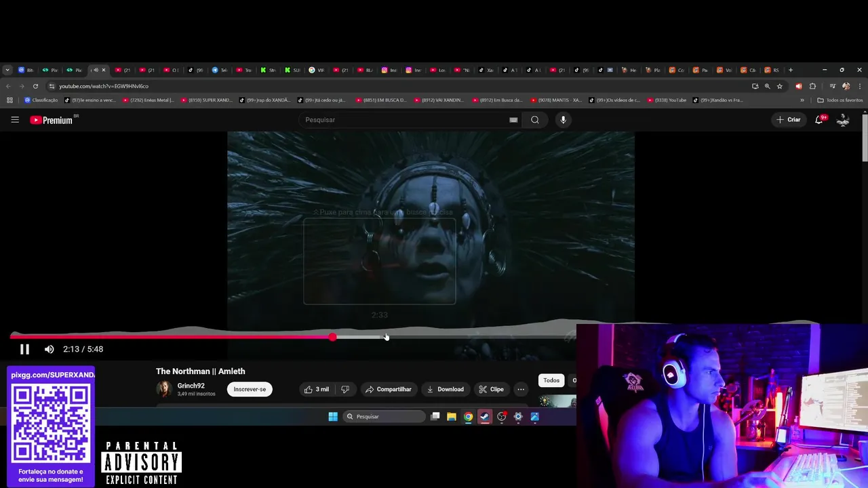
Task: Open the site information icon in the address bar
Action: pyautogui.click(x=52, y=86)
